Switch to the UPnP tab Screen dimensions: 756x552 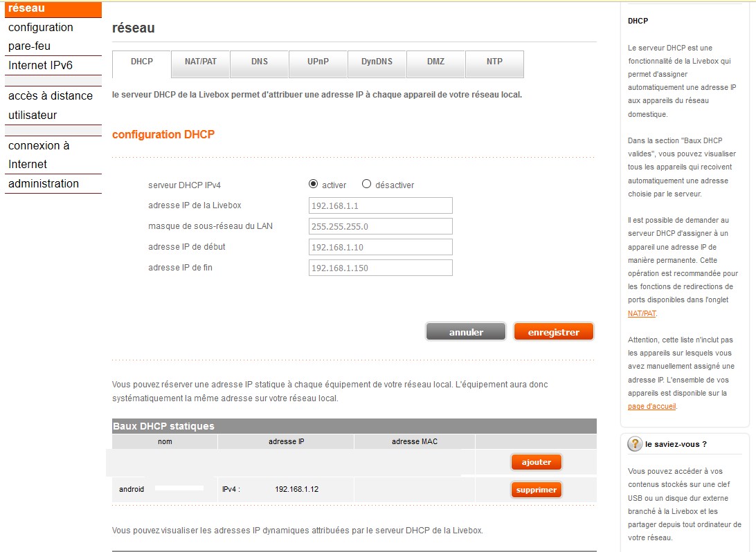click(x=318, y=63)
